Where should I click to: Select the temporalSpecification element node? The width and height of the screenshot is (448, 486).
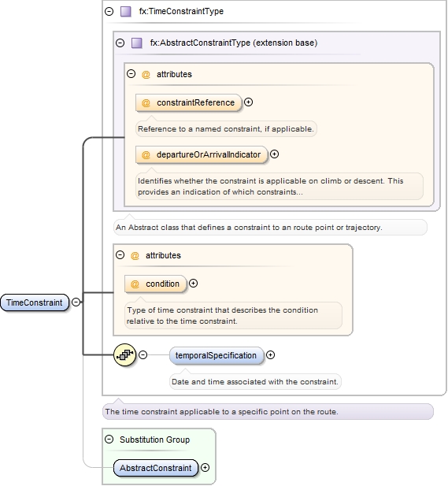(x=216, y=355)
